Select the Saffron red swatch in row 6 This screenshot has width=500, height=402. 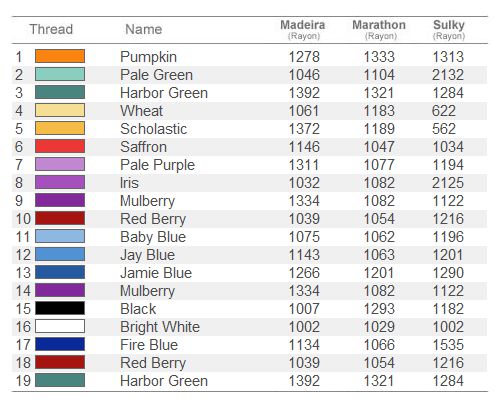pyautogui.click(x=60, y=146)
